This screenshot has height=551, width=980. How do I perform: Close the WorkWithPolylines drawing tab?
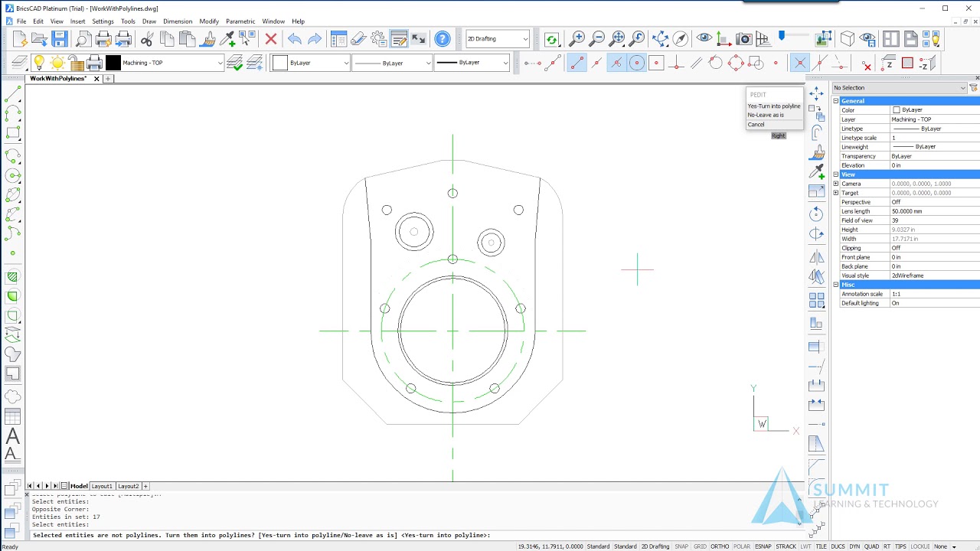(96, 79)
